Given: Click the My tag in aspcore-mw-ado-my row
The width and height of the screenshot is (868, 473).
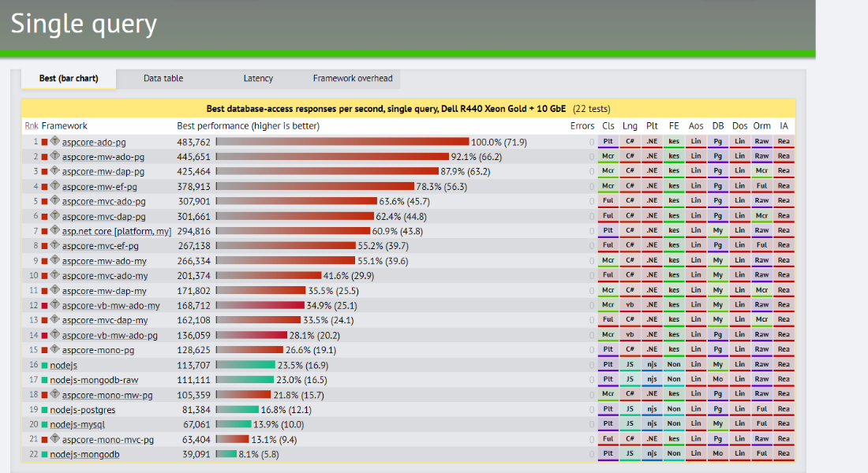Looking at the screenshot, I should tap(718, 261).
